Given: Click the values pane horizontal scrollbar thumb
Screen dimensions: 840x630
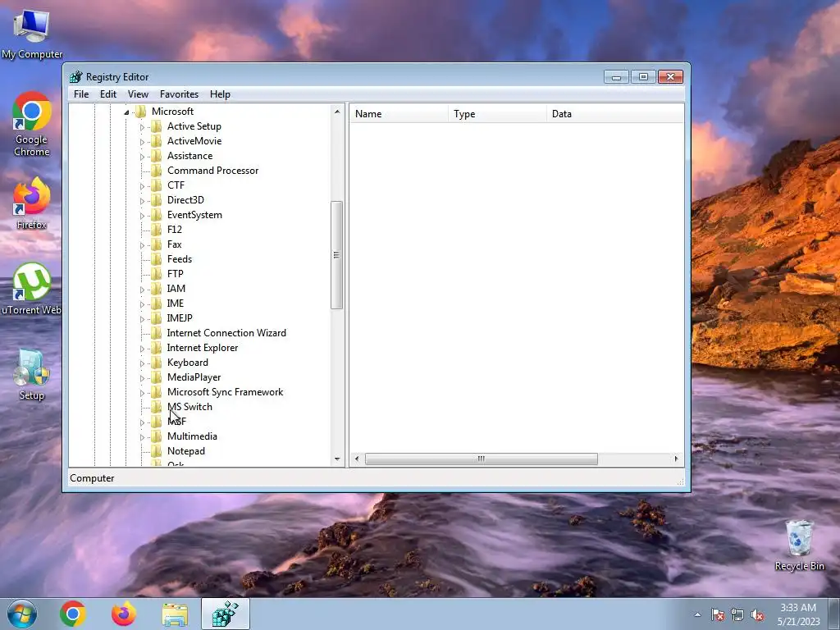Looking at the screenshot, I should [x=481, y=459].
